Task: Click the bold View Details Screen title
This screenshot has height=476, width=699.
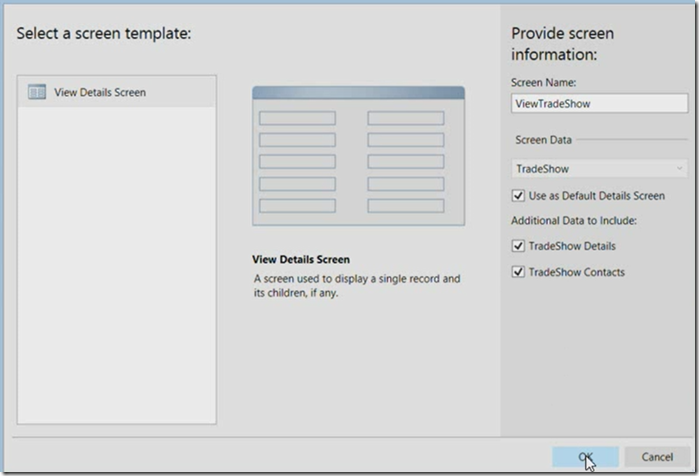Action: point(300,260)
